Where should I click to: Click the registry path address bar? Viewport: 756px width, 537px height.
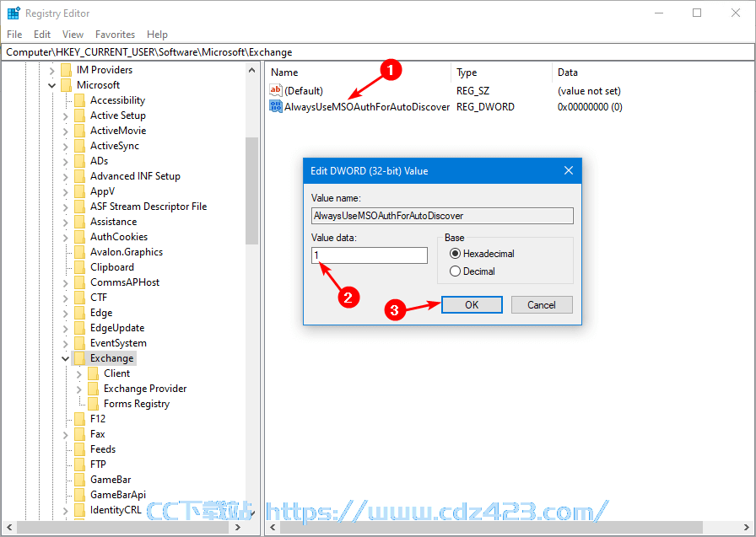pyautogui.click(x=377, y=52)
